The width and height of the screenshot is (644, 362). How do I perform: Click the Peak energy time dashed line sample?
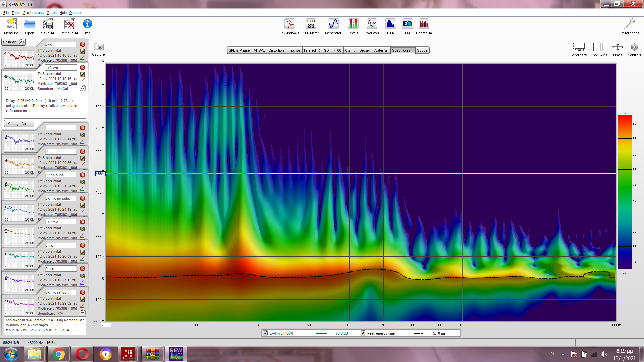[418, 333]
